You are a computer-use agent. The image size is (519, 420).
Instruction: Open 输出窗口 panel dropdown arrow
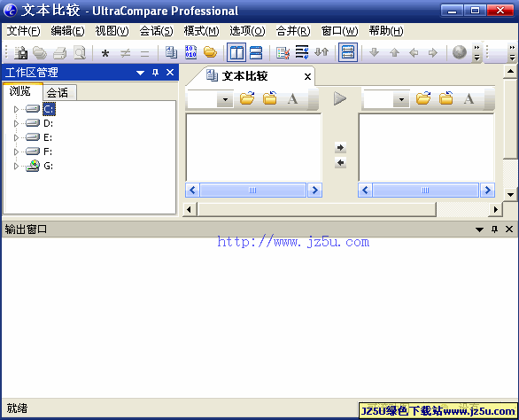point(479,229)
